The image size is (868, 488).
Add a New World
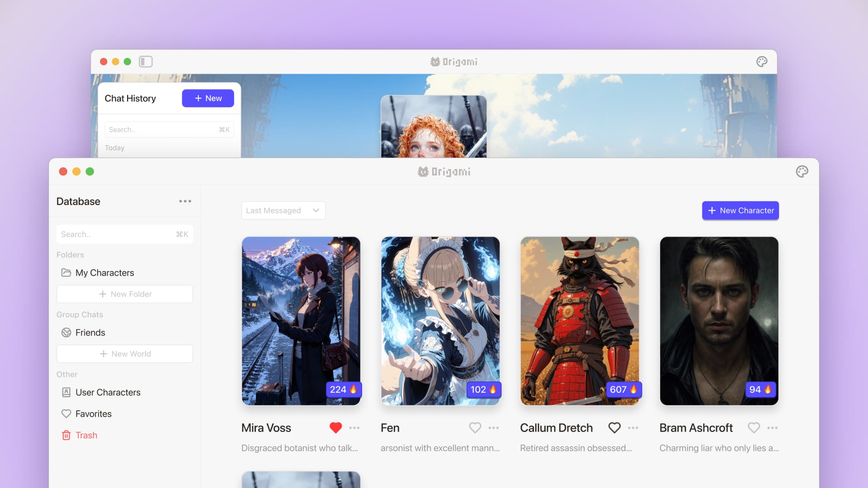click(125, 354)
